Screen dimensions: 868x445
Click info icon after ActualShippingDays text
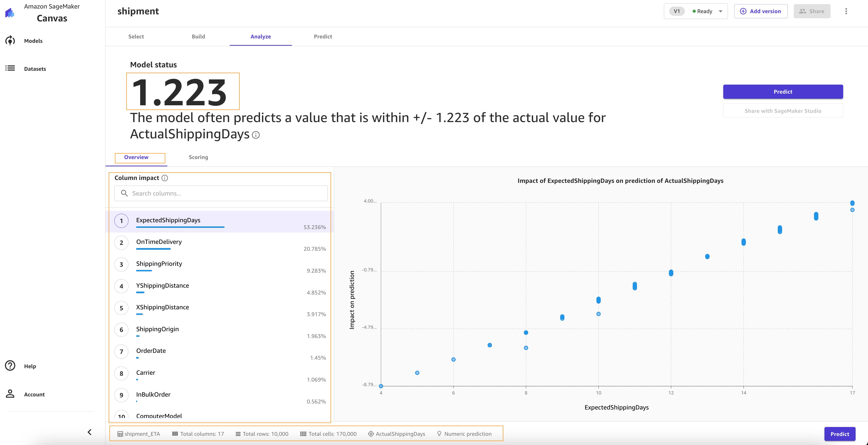coord(256,135)
